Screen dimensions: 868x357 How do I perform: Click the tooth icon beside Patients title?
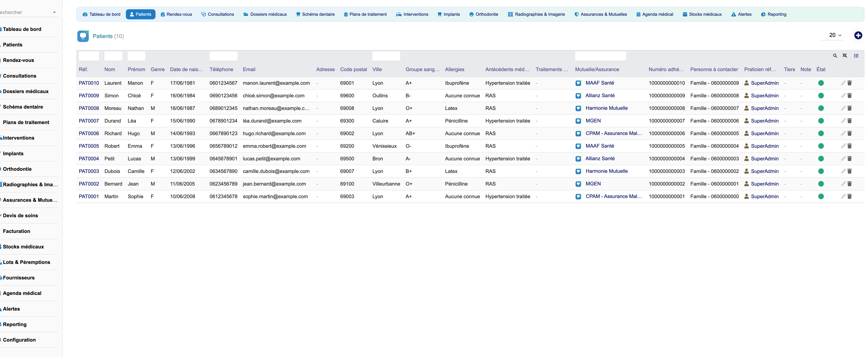pos(83,36)
